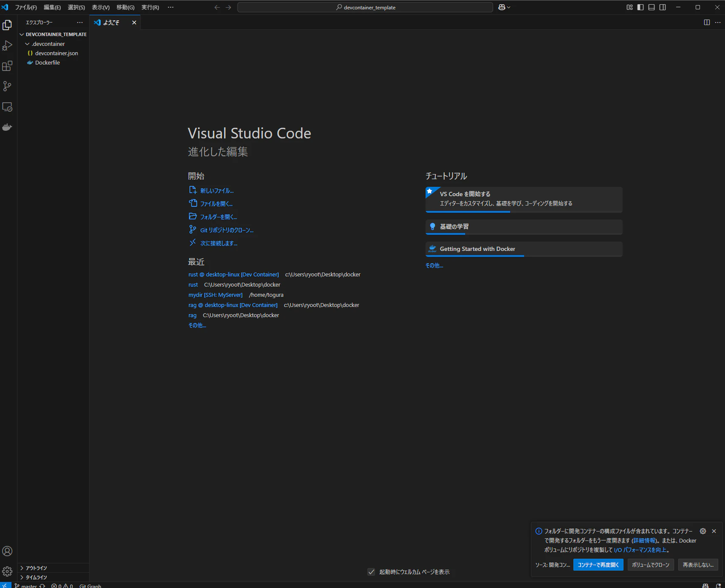Open the Run and Debug view

click(7, 45)
